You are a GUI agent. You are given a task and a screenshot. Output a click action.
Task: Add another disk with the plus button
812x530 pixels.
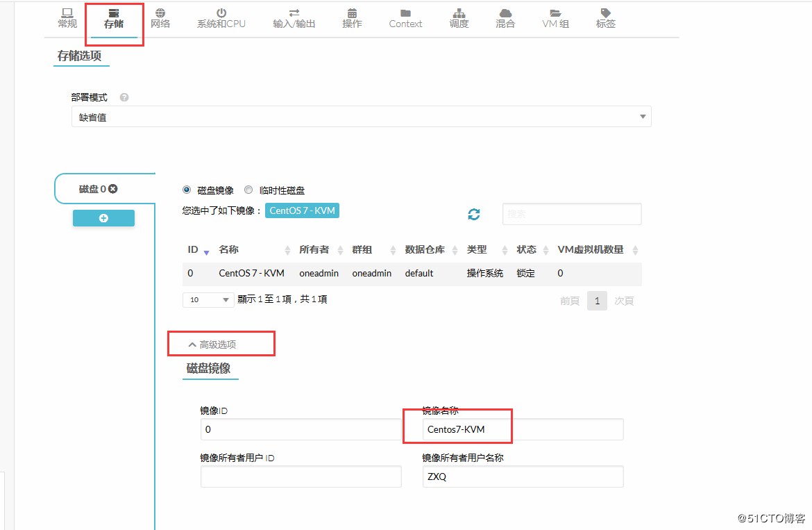pyautogui.click(x=103, y=218)
